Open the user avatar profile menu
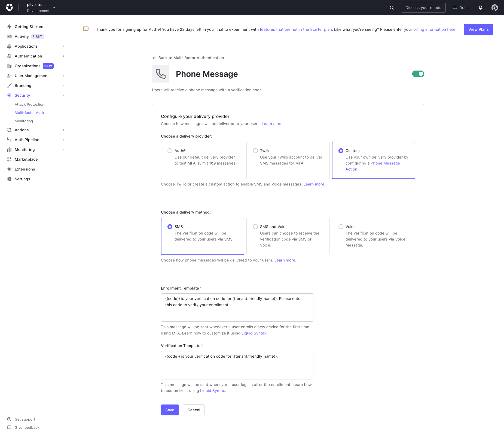Screen dimensions: 504x438 click(494, 8)
